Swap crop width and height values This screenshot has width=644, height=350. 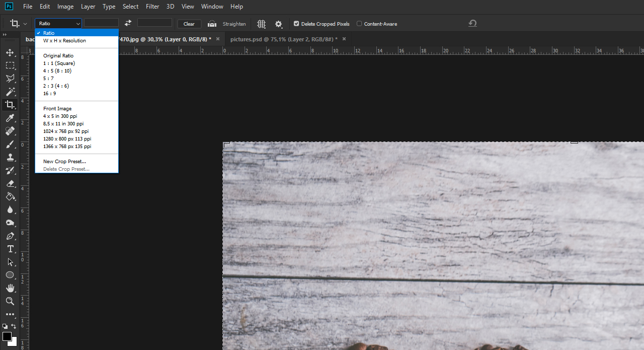128,23
